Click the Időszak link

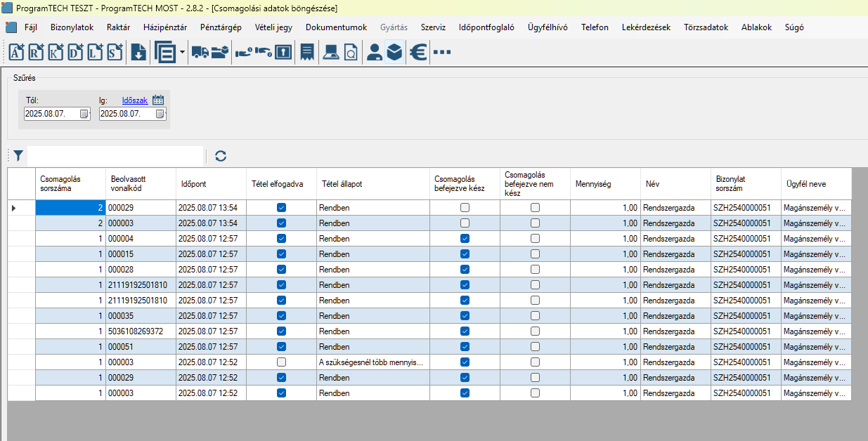point(135,100)
